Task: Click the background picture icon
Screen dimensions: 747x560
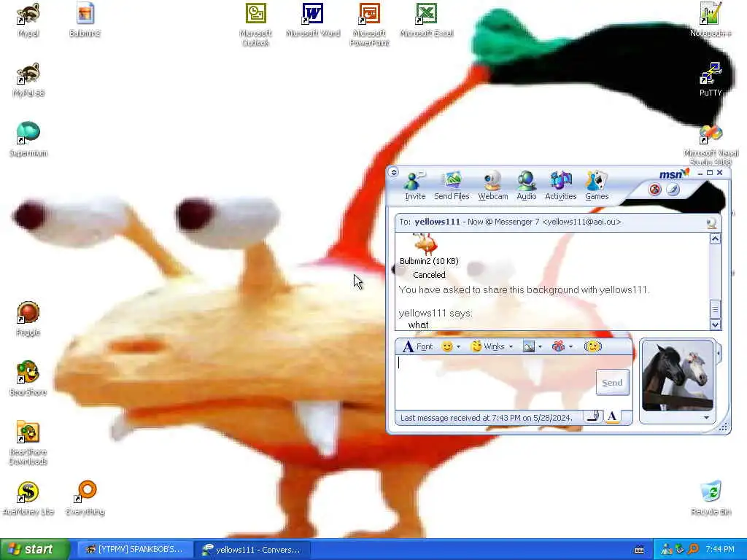Action: pyautogui.click(x=529, y=346)
